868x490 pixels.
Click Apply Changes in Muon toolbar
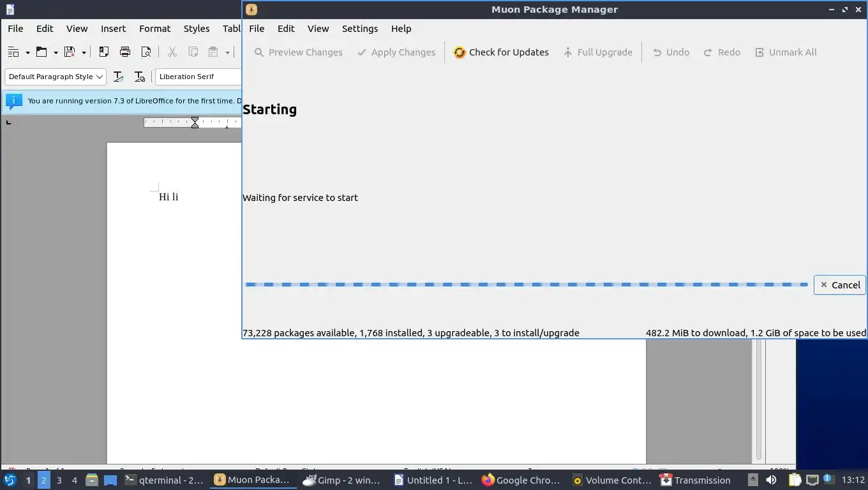point(396,52)
